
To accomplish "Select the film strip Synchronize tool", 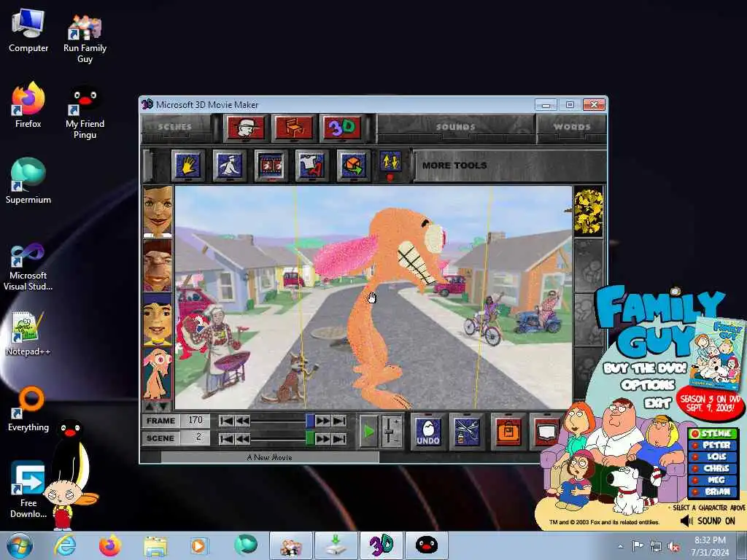I will pos(271,166).
